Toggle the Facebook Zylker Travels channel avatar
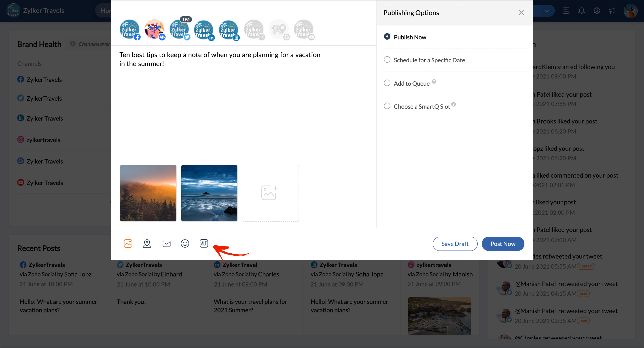The width and height of the screenshot is (644, 348). pyautogui.click(x=129, y=30)
